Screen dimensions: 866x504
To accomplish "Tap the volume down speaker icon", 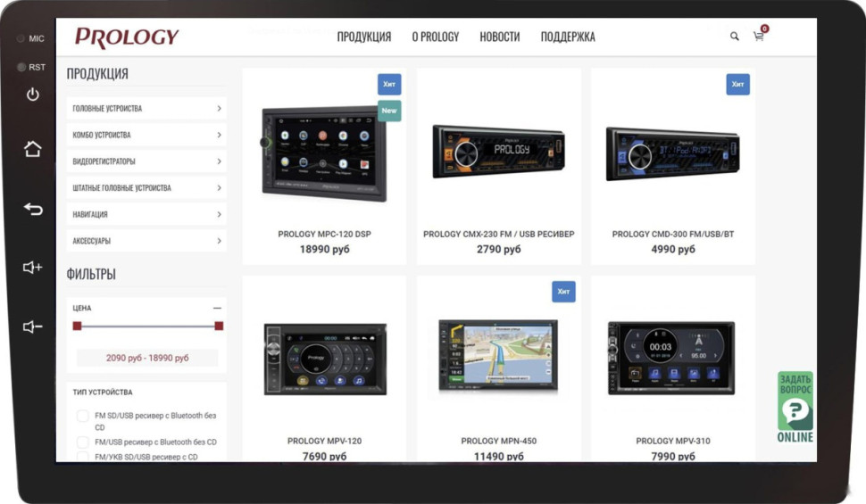I will point(33,326).
